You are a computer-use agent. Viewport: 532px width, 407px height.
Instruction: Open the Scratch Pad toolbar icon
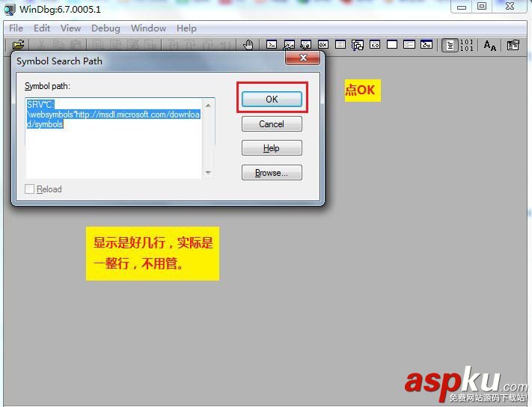392,44
